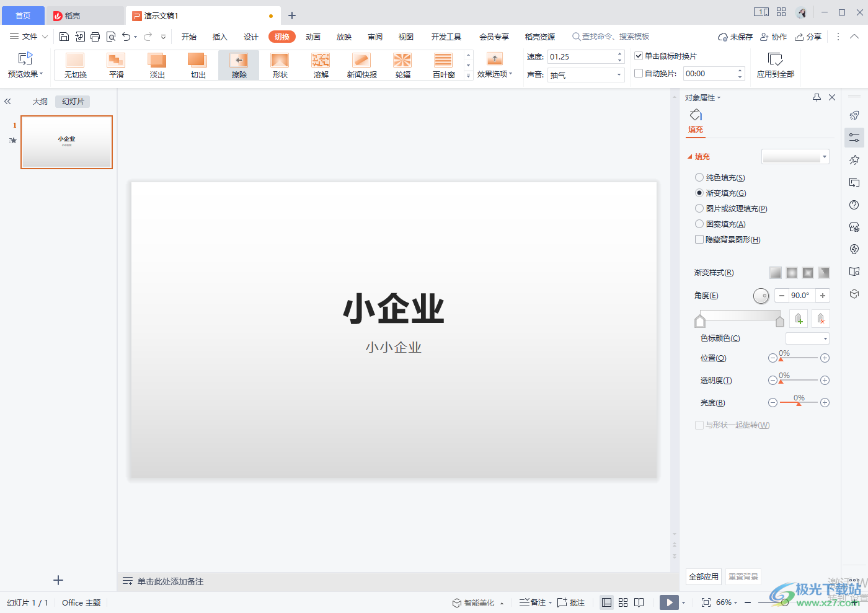
Task: Click the 亮度 brightness slider
Action: [799, 403]
